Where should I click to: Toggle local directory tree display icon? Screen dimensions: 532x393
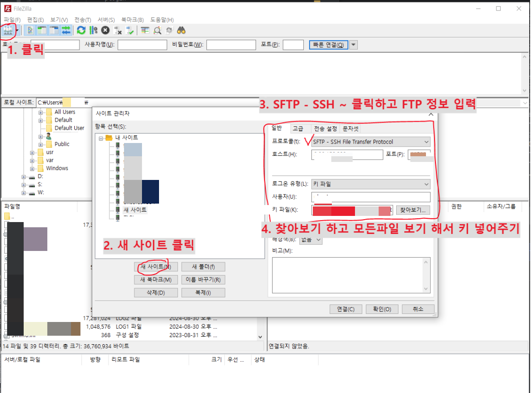pos(42,31)
